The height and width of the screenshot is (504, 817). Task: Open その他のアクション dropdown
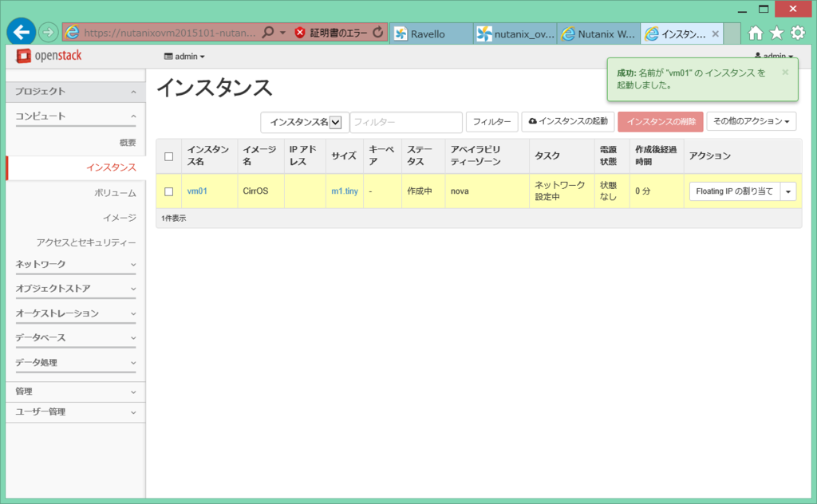tap(752, 121)
